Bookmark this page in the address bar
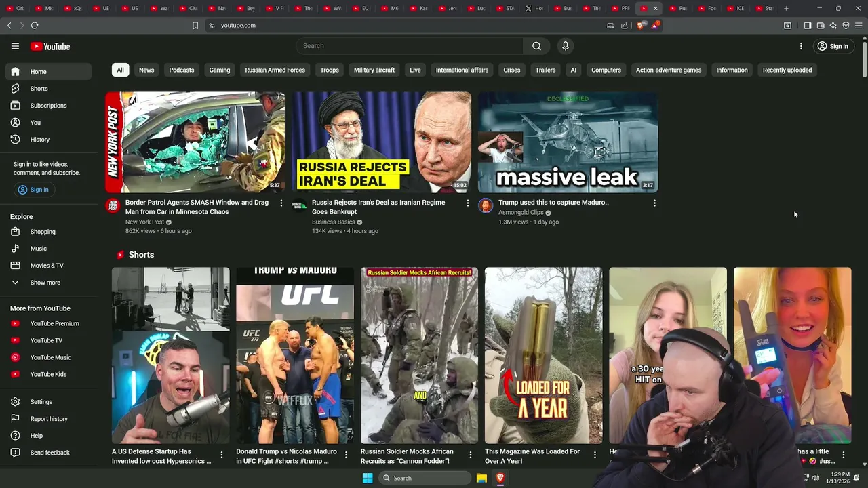Viewport: 868px width, 488px height. (x=195, y=25)
